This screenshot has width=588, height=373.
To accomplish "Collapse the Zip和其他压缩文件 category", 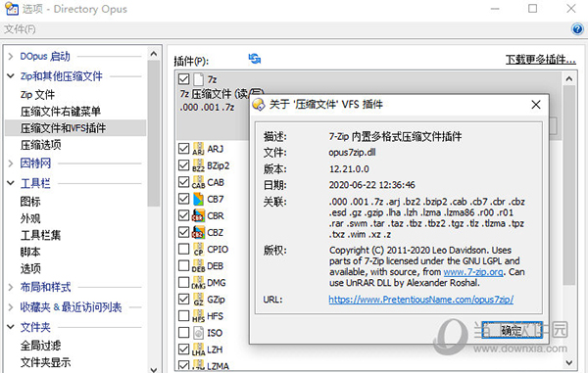I will (11, 76).
